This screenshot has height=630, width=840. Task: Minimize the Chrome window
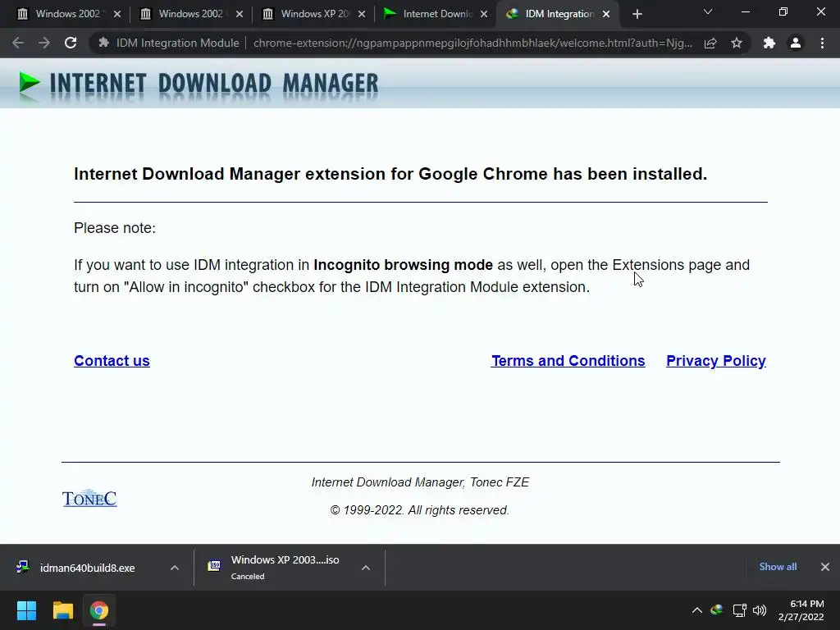(x=745, y=11)
